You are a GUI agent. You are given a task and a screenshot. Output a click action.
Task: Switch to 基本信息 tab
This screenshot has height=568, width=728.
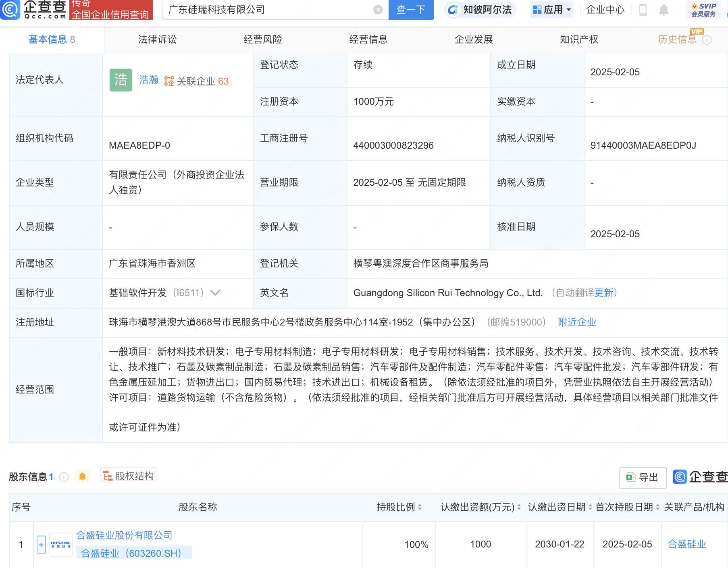point(52,39)
